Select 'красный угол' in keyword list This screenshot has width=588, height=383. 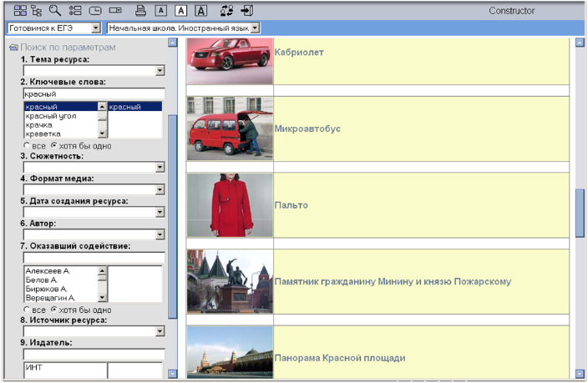(x=49, y=116)
